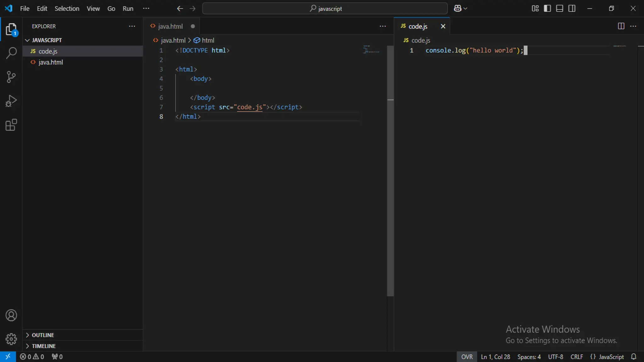Click the javascript command center search box
The image size is (644, 362).
coord(325,8)
